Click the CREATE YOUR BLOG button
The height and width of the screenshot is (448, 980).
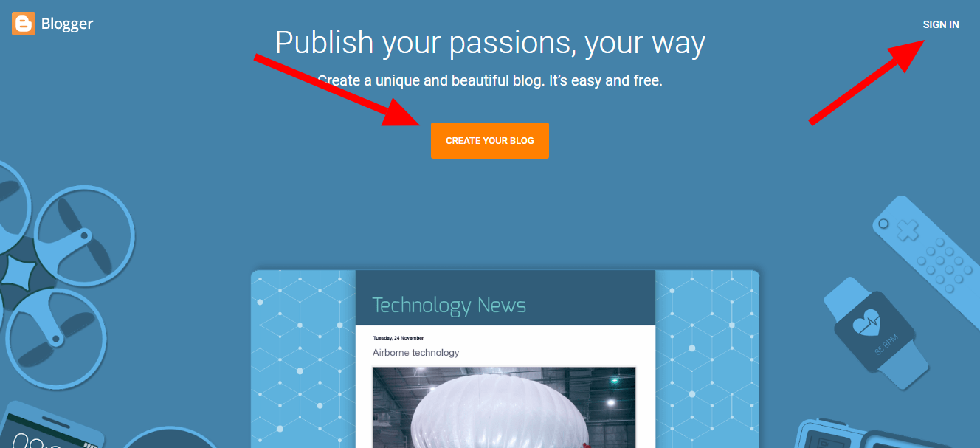(x=490, y=140)
